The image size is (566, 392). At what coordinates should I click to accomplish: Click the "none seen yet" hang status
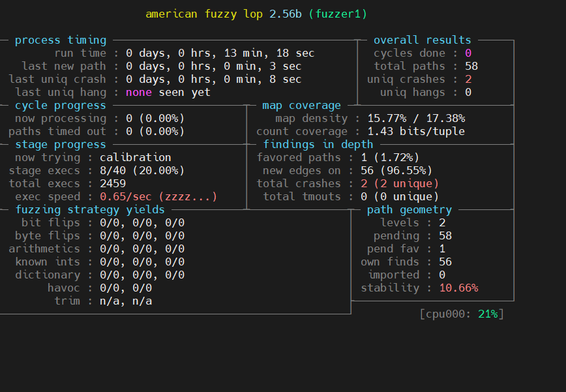168,93
